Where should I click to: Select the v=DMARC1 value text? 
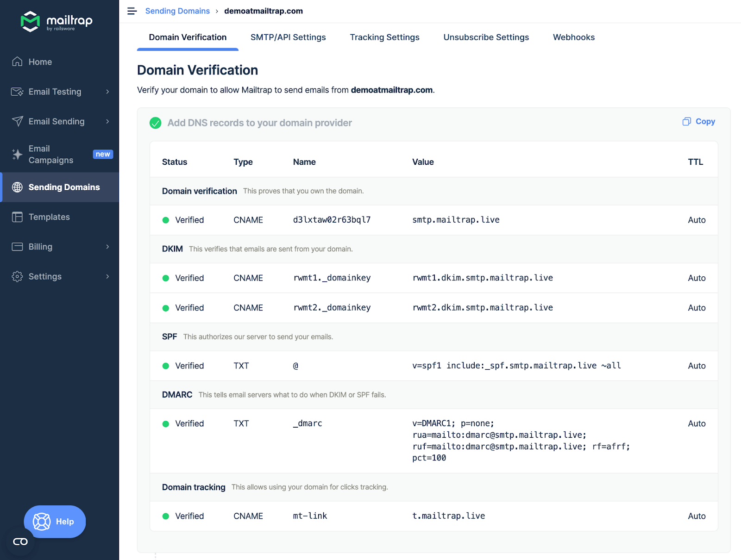[x=521, y=441]
